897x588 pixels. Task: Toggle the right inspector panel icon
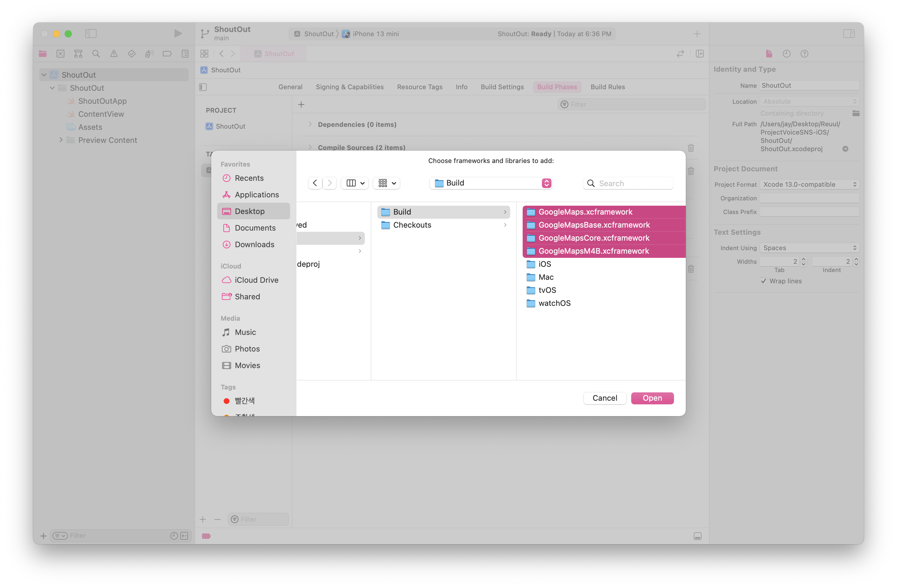pos(849,33)
